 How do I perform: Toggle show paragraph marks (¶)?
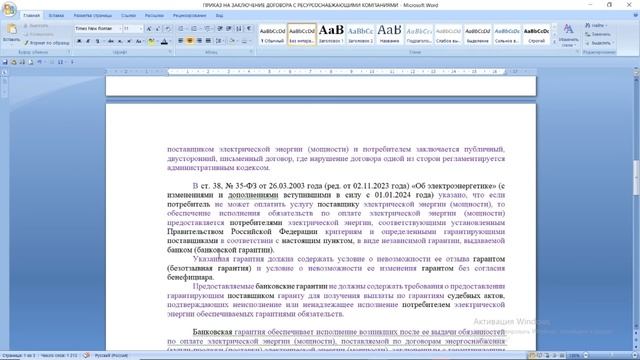point(249,29)
